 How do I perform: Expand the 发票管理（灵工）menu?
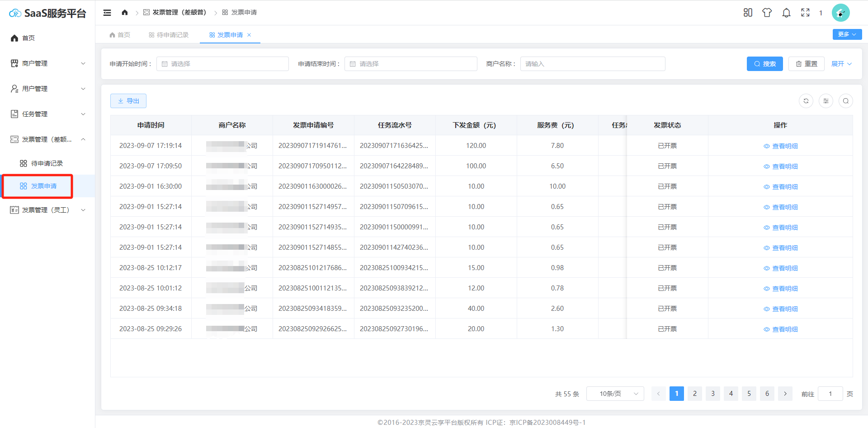click(47, 210)
